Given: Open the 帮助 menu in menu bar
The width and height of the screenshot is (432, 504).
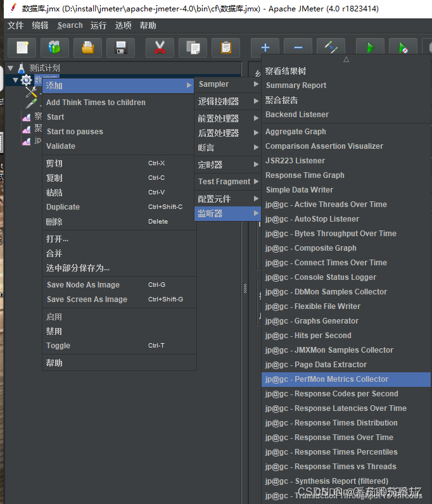Looking at the screenshot, I should [x=148, y=25].
